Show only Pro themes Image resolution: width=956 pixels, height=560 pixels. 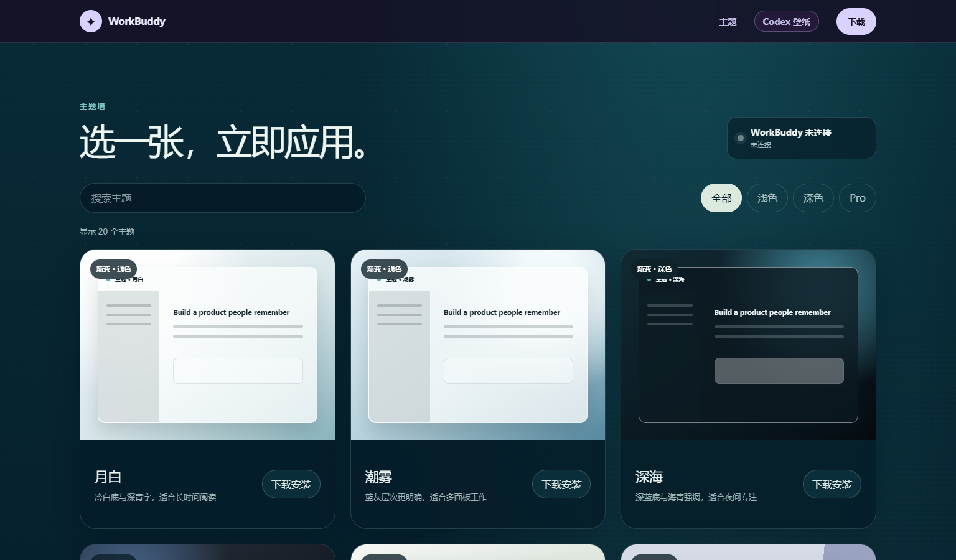(x=858, y=198)
